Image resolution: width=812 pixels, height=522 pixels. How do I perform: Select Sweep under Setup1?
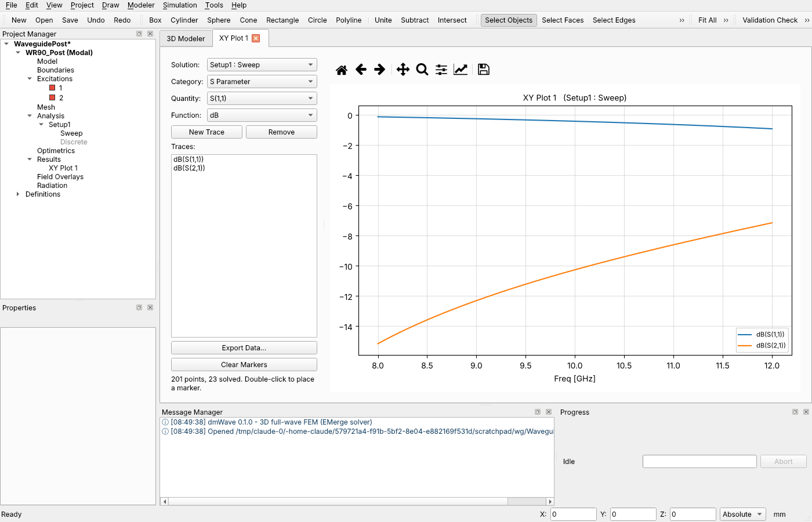tap(71, 133)
